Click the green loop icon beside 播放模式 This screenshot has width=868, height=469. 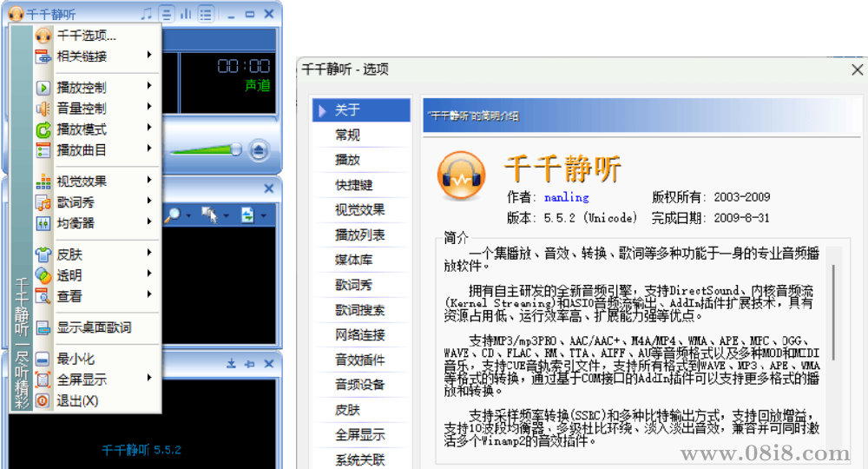pos(43,130)
